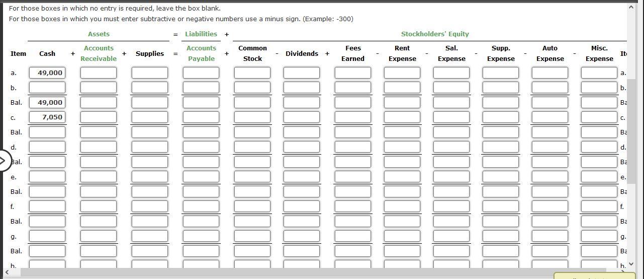This screenshot has width=644, height=279.
Task: Click the Accounts Receivable column header
Action: pos(99,53)
